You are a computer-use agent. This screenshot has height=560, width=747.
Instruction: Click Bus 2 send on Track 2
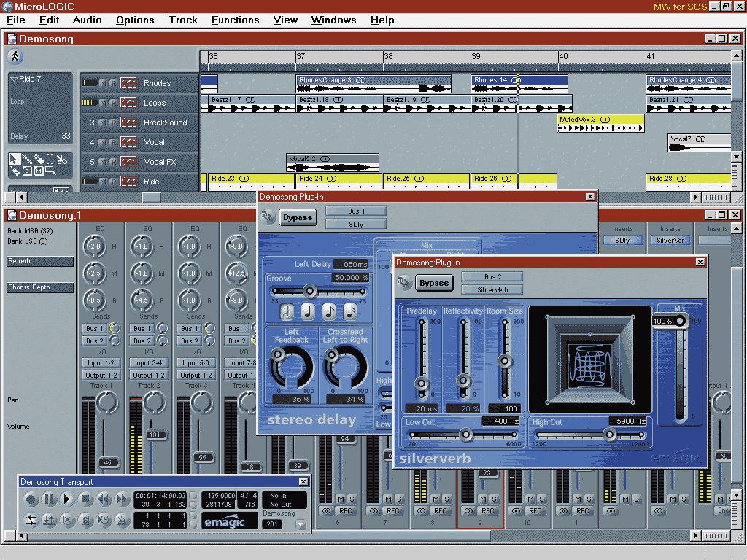click(142, 341)
